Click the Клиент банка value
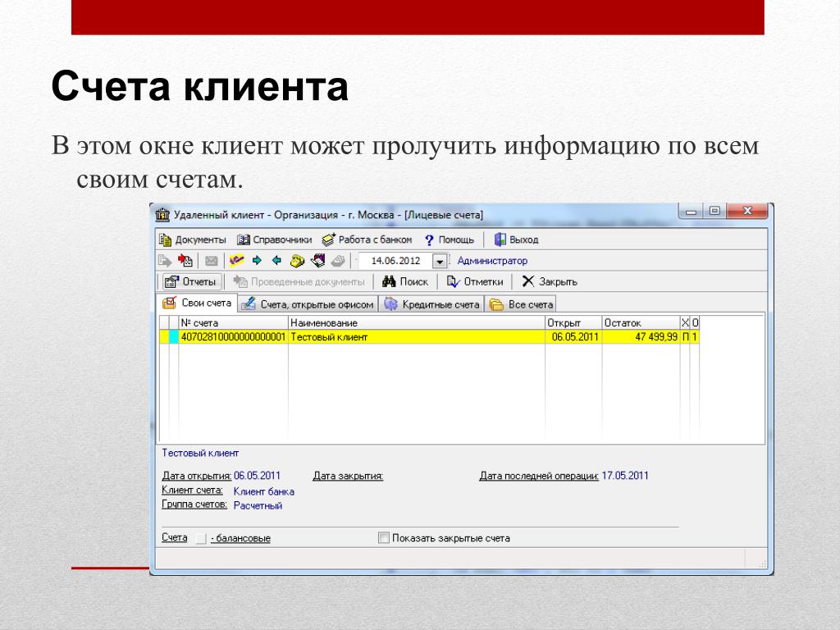The height and width of the screenshot is (630, 840). pos(264,491)
